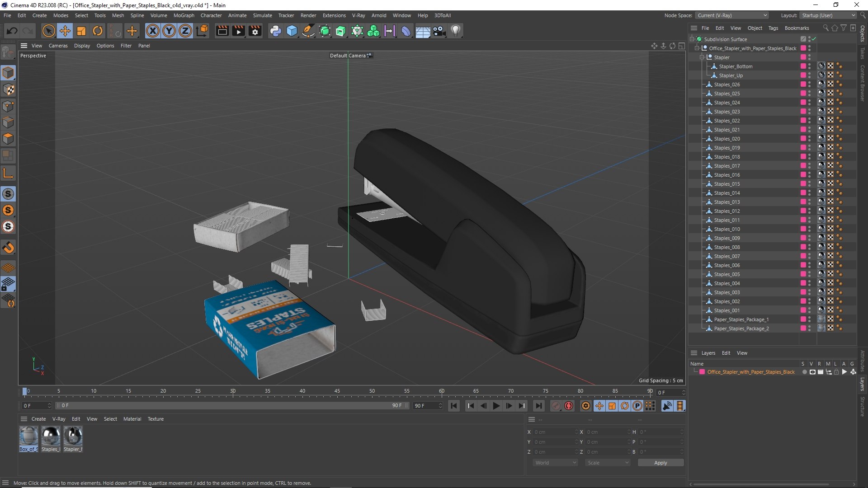This screenshot has height=488, width=868.
Task: Open viewport Display menu
Action: 82,46
